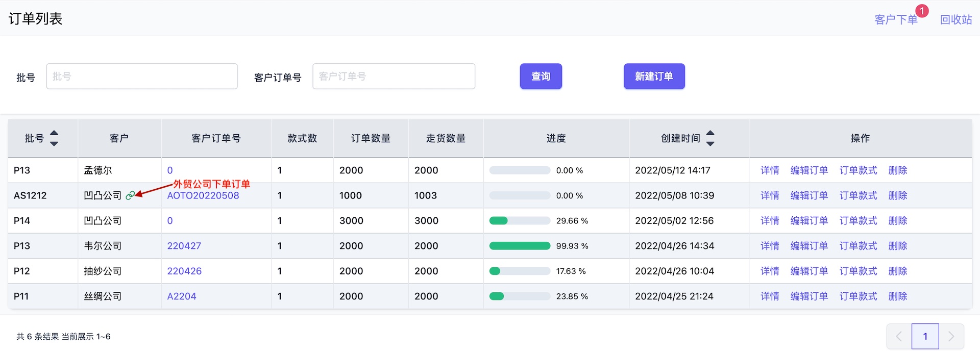This screenshot has height=352, width=980.
Task: Open 订单款式 for P11
Action: 859,296
